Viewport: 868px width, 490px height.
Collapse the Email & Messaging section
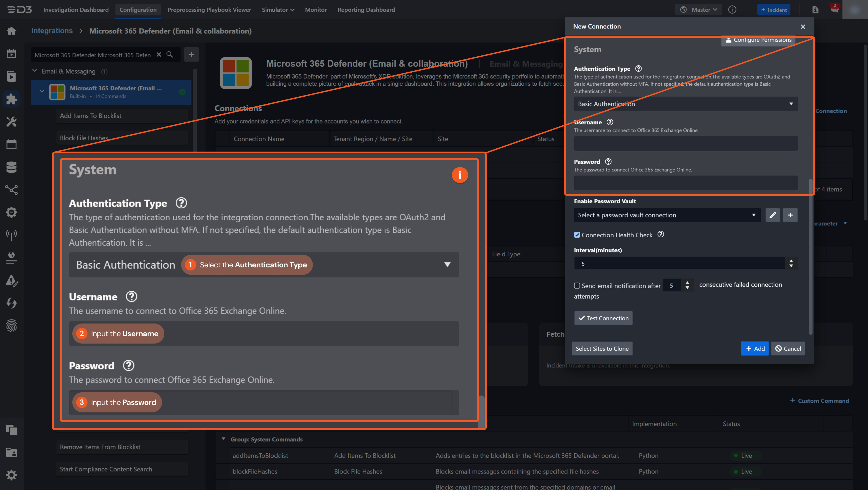coord(35,71)
